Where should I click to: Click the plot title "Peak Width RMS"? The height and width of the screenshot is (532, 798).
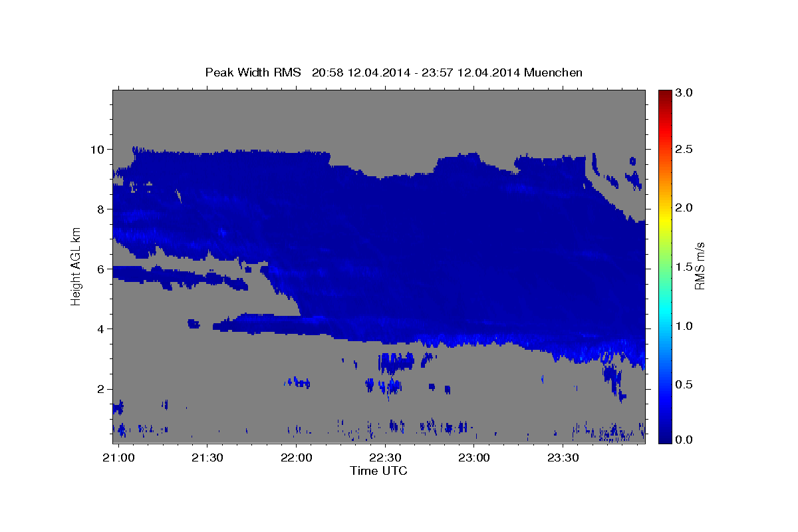[x=253, y=72]
